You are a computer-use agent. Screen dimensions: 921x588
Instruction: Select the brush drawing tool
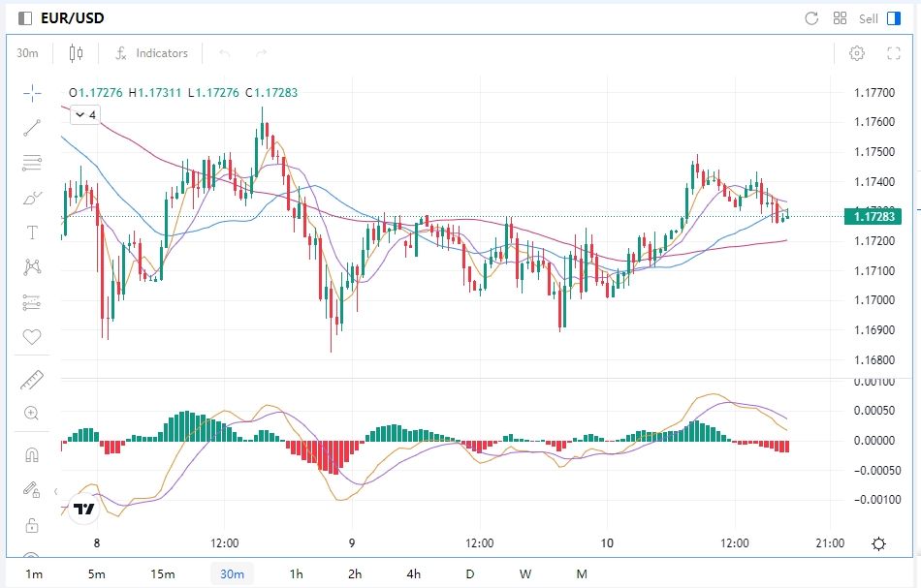[32, 198]
